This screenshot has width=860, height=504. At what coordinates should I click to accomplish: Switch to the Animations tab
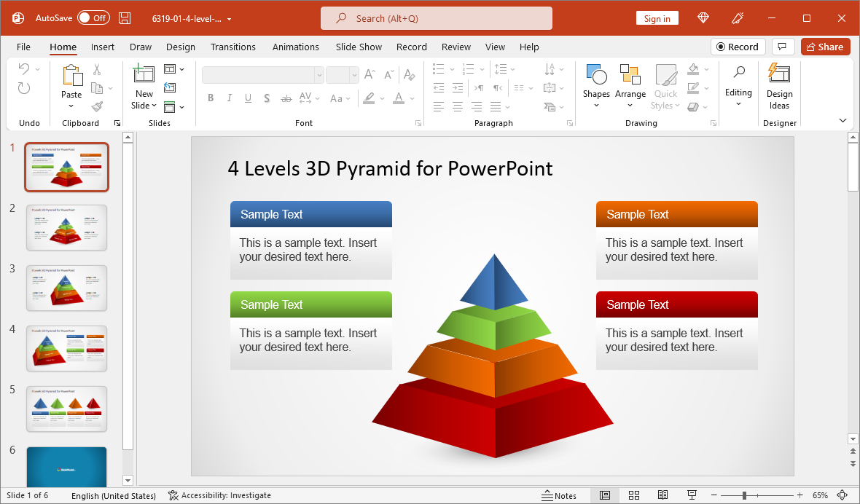click(x=295, y=47)
